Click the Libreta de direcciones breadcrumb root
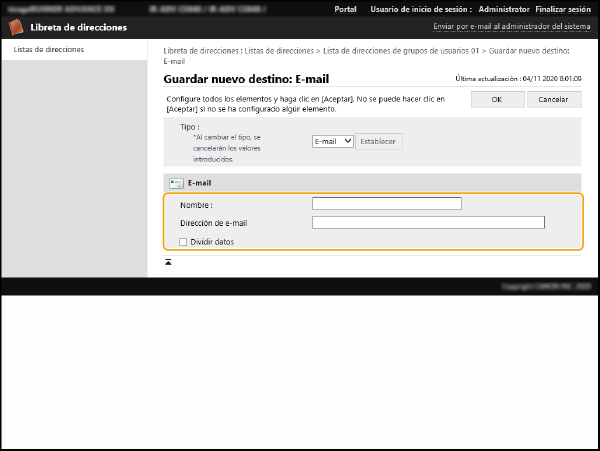 tap(200, 50)
